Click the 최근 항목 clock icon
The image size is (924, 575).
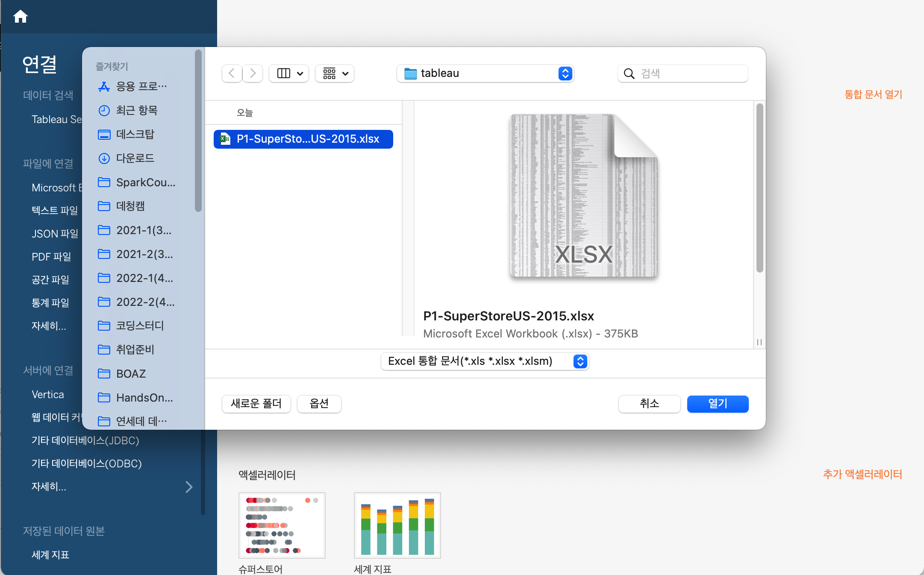click(x=104, y=111)
